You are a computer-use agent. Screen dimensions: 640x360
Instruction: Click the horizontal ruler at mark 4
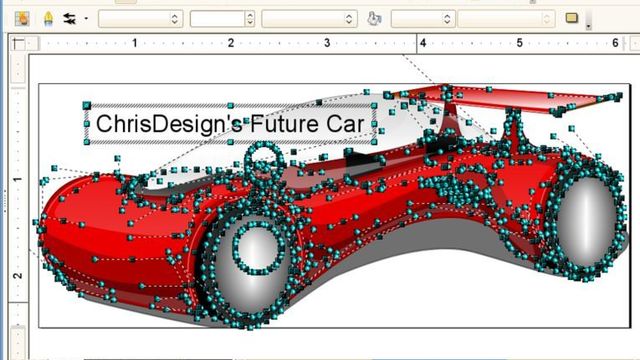(x=423, y=43)
